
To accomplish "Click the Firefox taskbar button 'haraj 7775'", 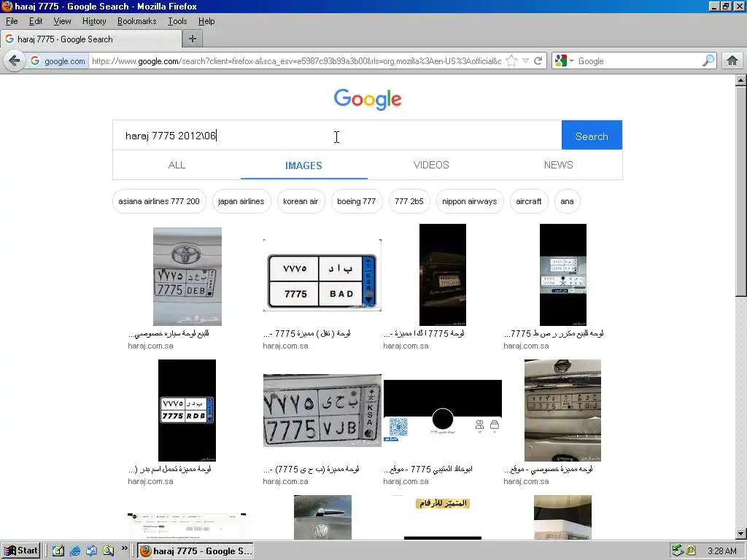I will click(196, 551).
